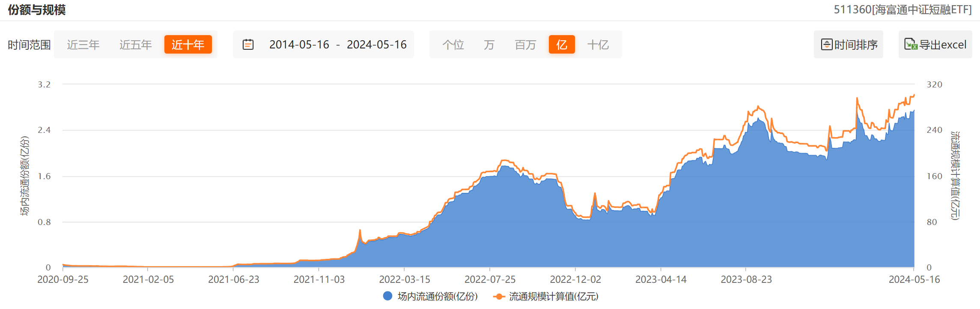Open the end date 2024-05-16 picker
This screenshot has width=980, height=309.
click(377, 45)
